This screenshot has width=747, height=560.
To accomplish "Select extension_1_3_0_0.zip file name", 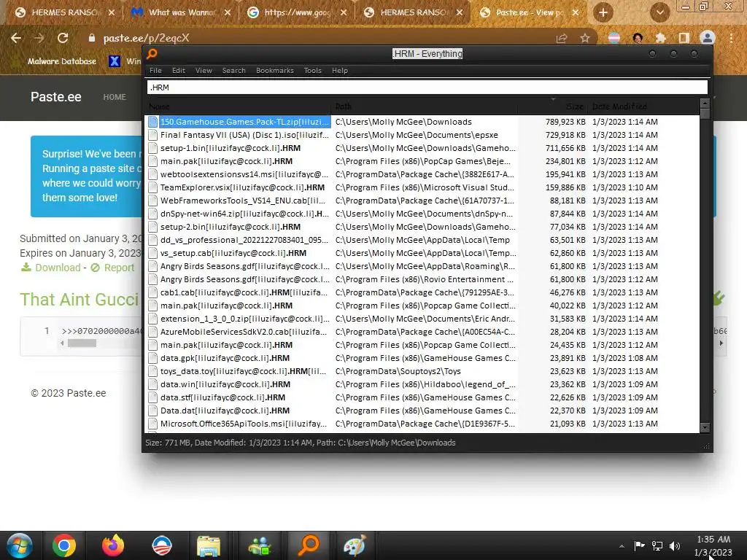I will coord(245,319).
